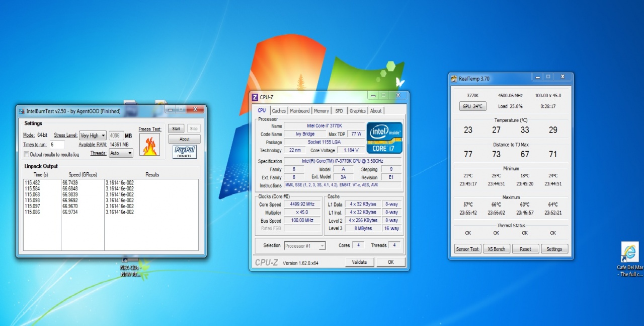Open About in IntelBurnTest
The image size is (644, 326).
point(184,139)
